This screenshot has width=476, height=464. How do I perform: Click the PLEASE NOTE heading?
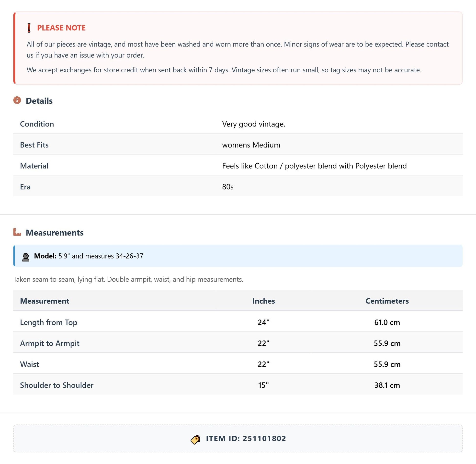click(61, 28)
